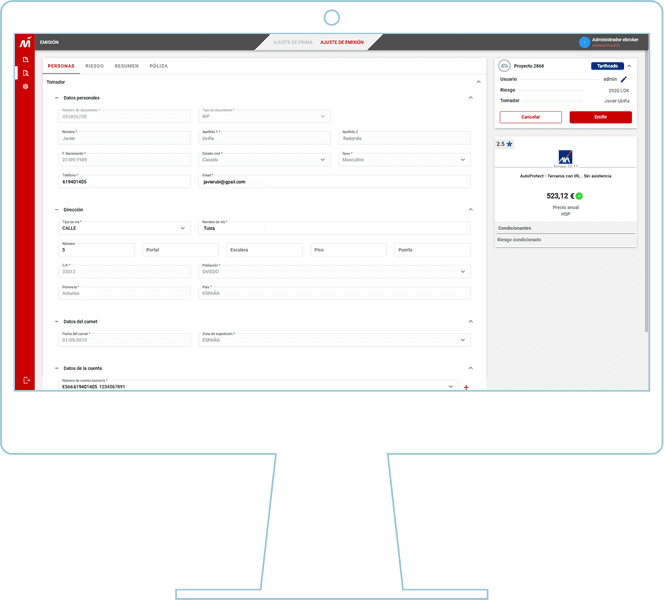Image resolution: width=664 pixels, height=600 pixels.
Task: Click the Piso input field
Action: coord(348,249)
